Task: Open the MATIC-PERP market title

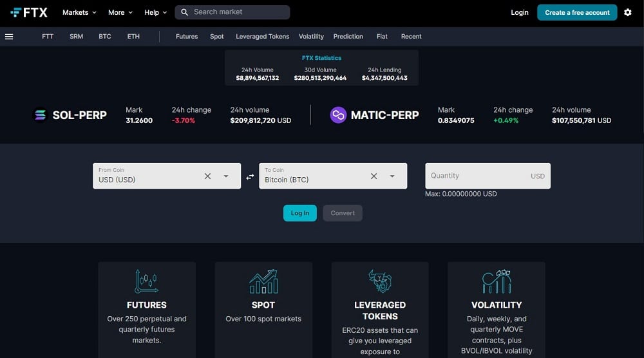Action: [385, 115]
